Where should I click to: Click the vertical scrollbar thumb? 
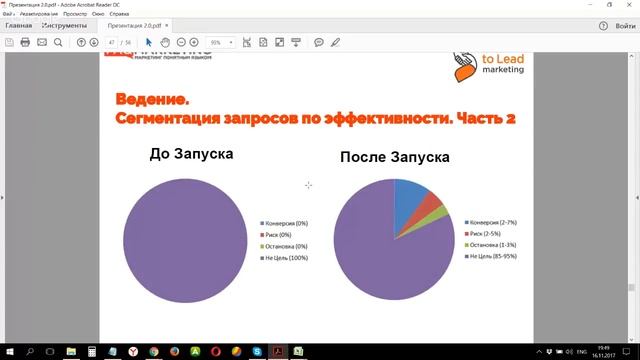[631, 287]
